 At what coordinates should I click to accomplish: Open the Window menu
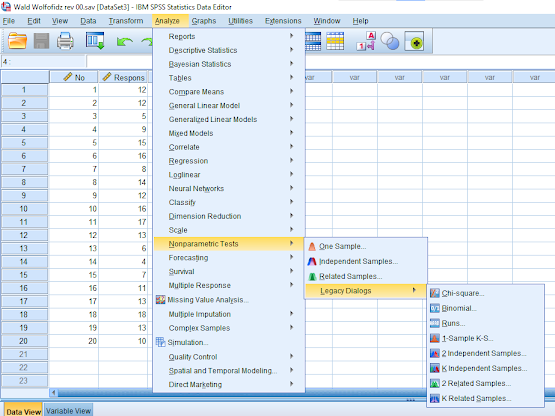(327, 21)
